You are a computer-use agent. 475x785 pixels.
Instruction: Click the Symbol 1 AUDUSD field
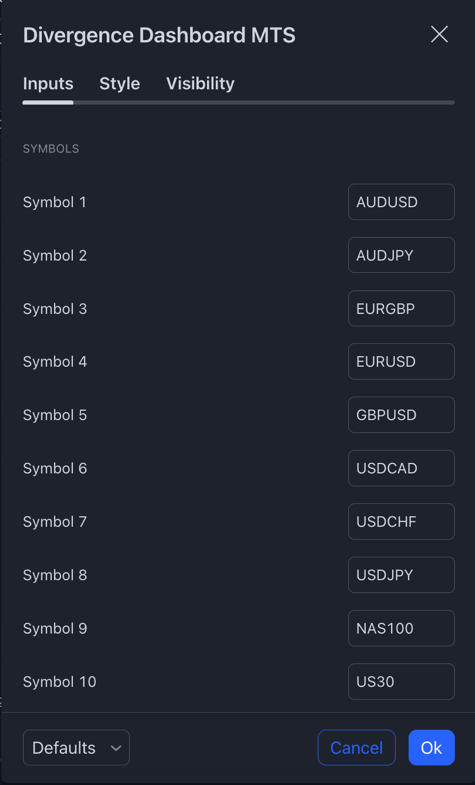(401, 202)
